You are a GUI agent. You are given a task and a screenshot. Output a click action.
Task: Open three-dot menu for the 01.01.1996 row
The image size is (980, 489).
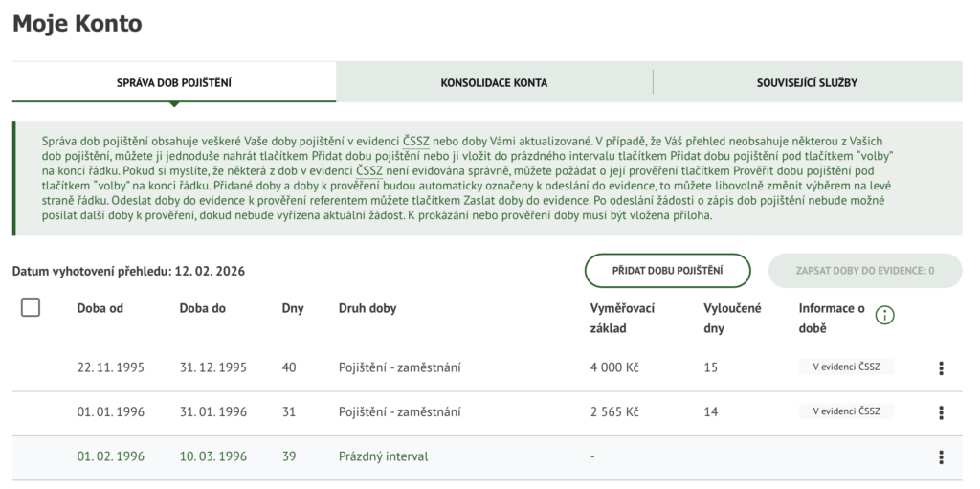coord(941,412)
